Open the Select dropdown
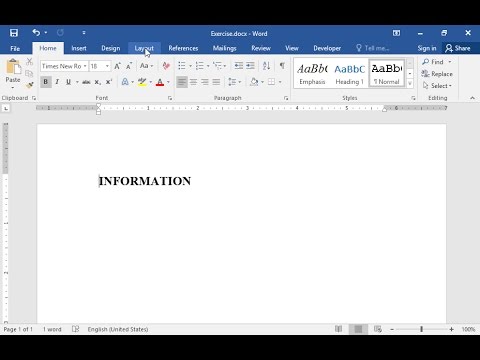The image size is (480, 360). click(x=437, y=86)
